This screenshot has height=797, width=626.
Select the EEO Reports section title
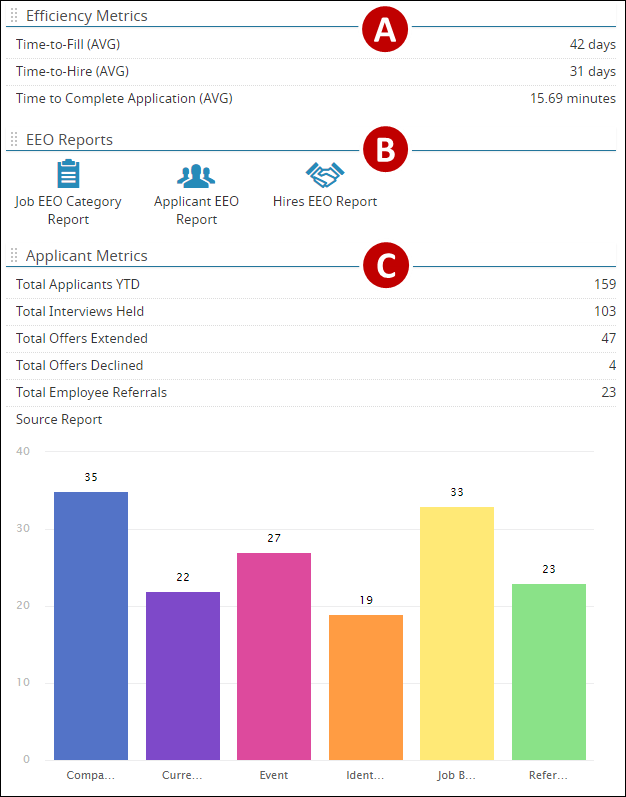70,139
